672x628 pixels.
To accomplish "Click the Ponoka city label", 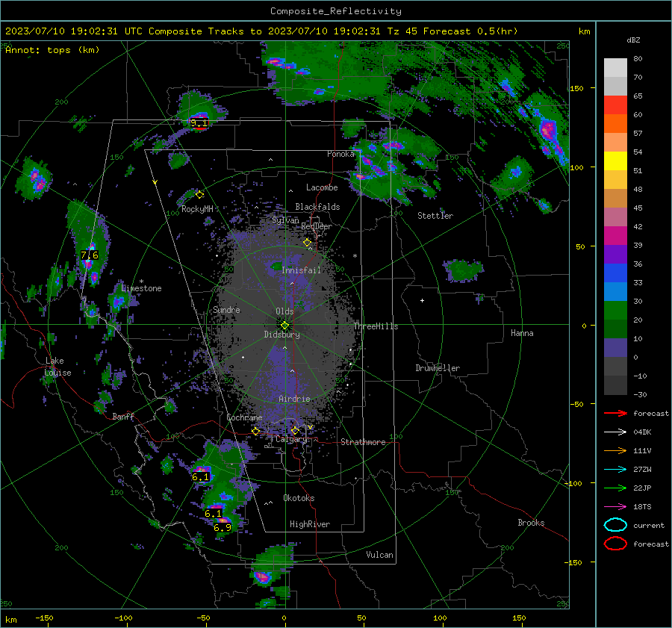I will pyautogui.click(x=340, y=154).
